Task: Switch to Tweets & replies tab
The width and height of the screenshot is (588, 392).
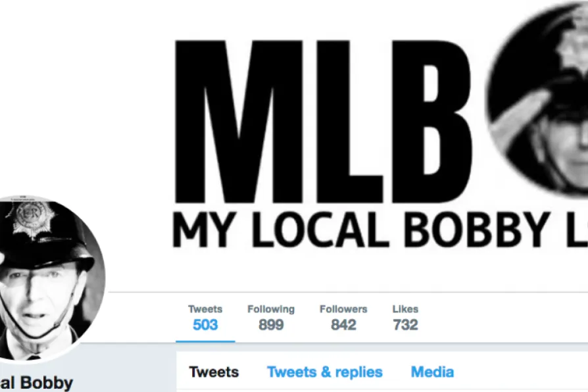Action: coord(325,372)
